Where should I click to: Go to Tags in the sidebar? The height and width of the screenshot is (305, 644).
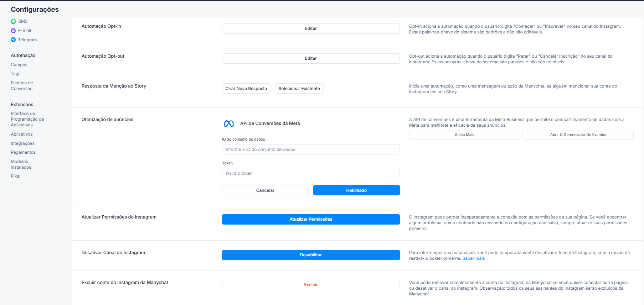pos(16,74)
